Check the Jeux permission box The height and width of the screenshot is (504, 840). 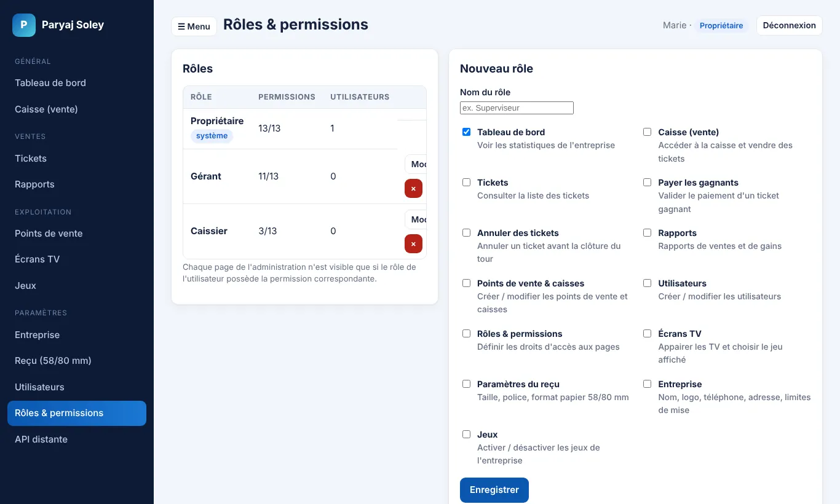(466, 434)
